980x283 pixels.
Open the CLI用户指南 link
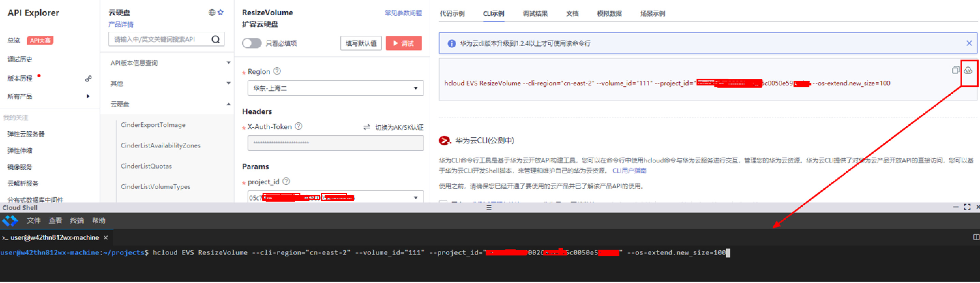(x=629, y=171)
